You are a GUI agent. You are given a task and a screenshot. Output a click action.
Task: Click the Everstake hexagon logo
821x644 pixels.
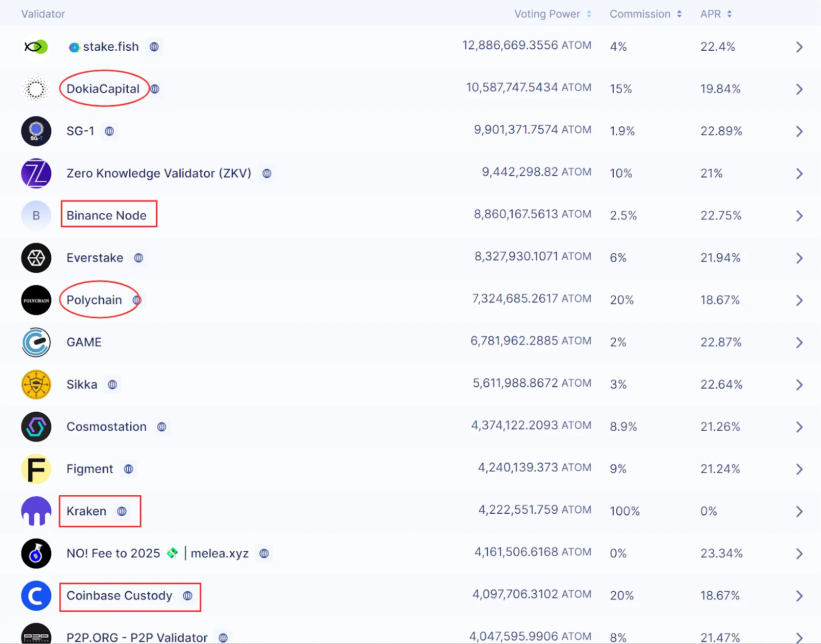[x=36, y=258]
